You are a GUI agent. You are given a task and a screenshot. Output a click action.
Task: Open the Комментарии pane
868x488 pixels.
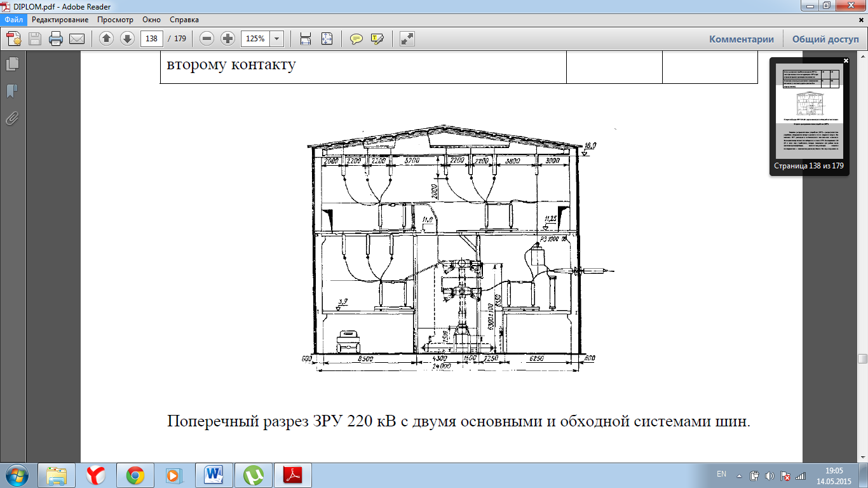click(742, 39)
